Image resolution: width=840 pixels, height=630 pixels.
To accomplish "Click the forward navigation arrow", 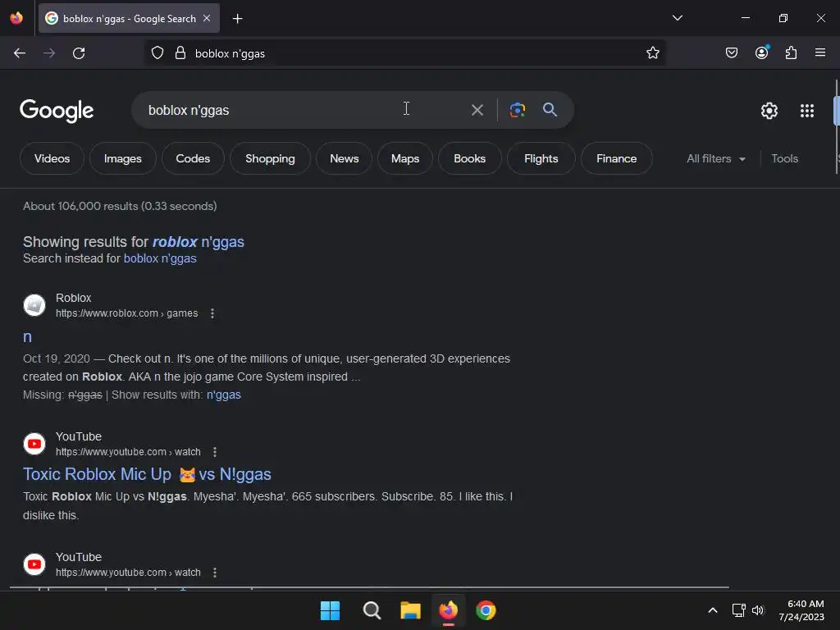I will 49,53.
